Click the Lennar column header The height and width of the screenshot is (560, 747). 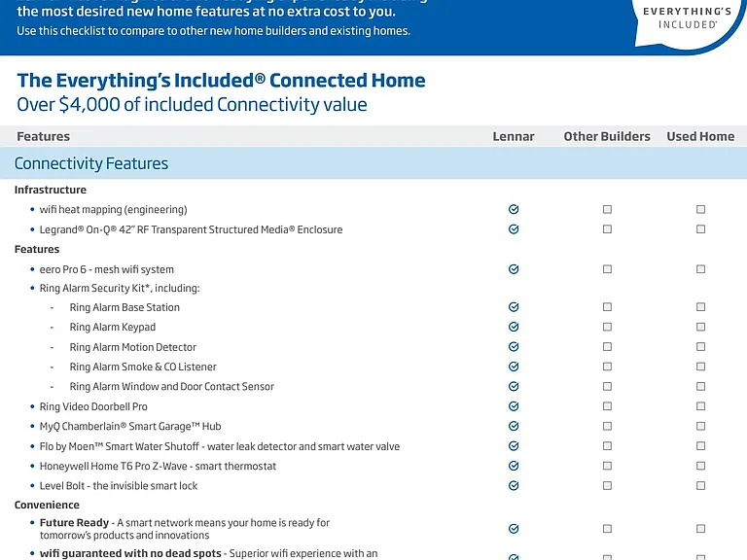(x=514, y=137)
